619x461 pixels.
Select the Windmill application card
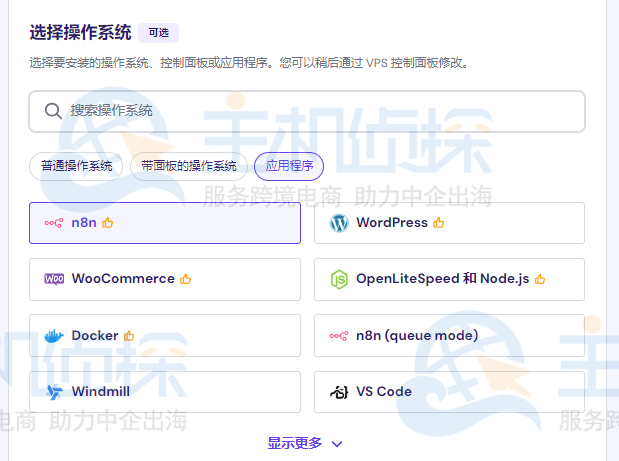[165, 392]
